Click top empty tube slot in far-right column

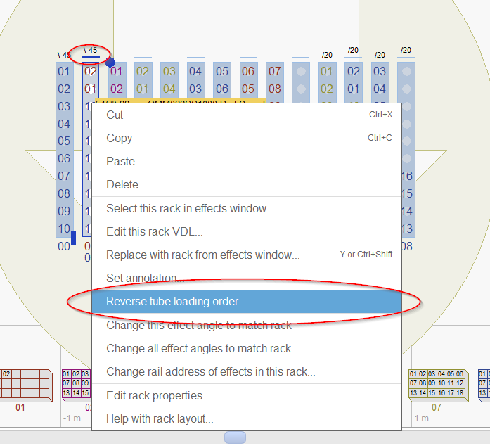point(406,71)
